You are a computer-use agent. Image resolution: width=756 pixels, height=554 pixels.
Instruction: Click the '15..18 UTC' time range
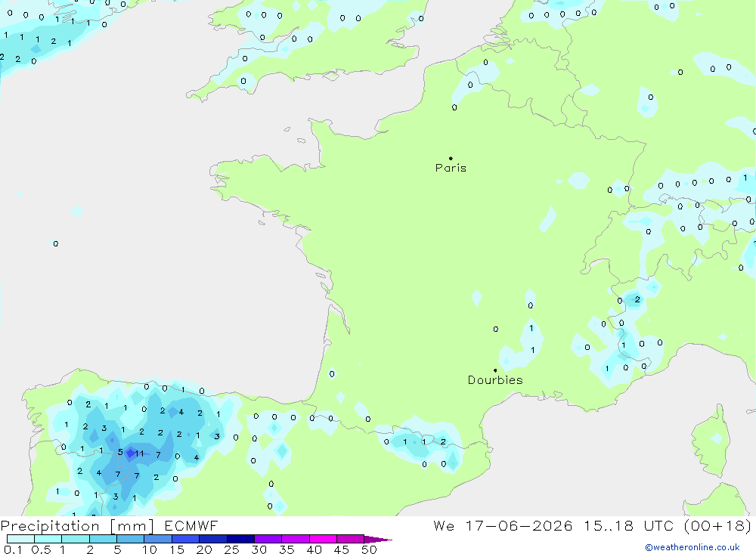(628, 525)
